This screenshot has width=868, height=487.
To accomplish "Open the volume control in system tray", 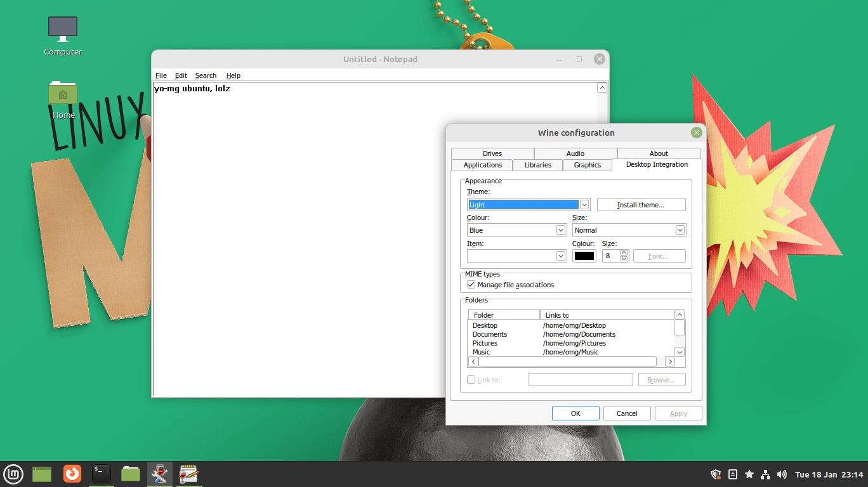I will (782, 474).
